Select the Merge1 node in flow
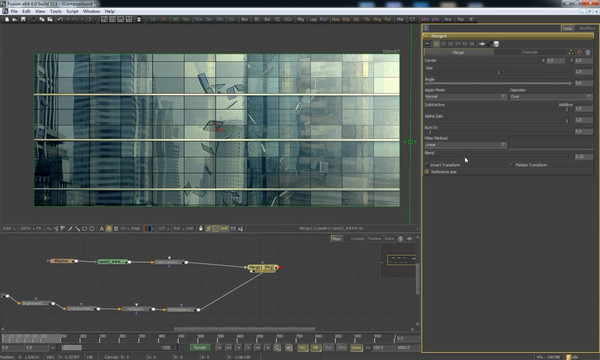600x360 pixels. [262, 267]
